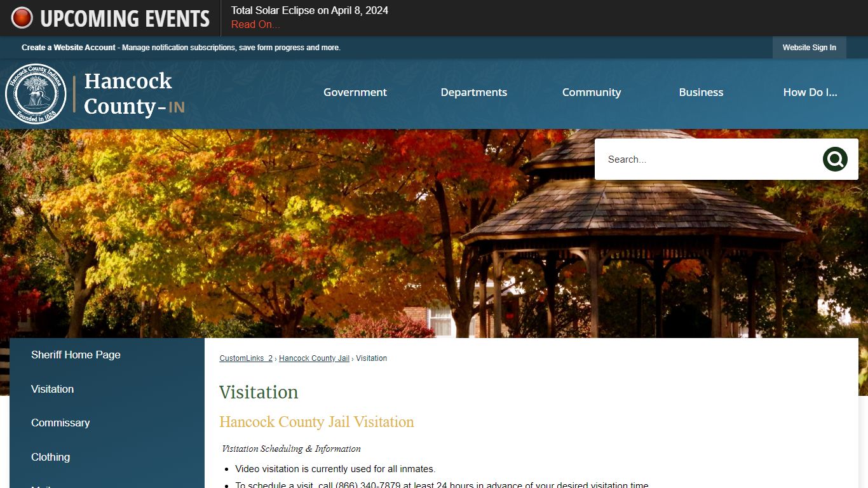Open the How Do I... menu

click(810, 92)
